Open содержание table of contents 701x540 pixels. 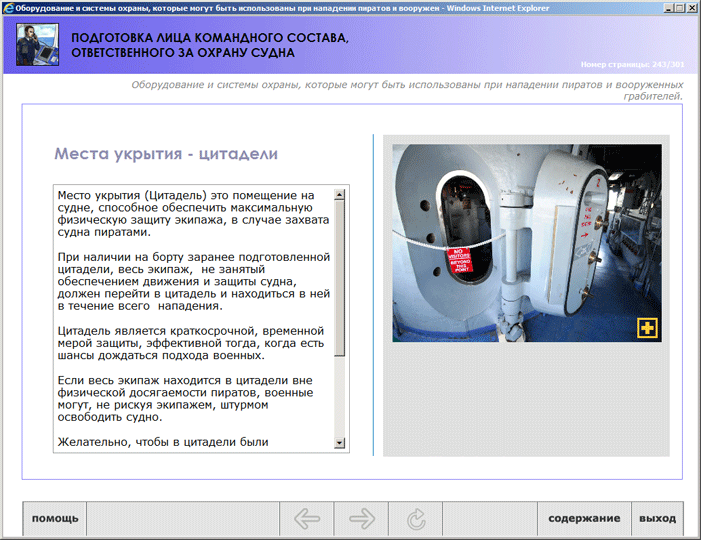coord(584,519)
